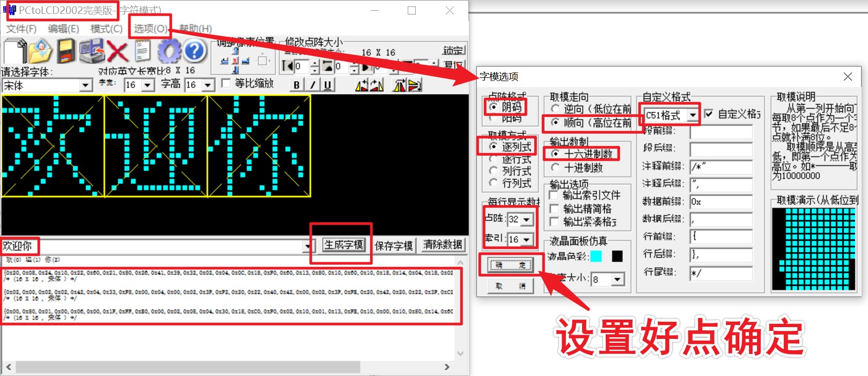Toggle Underline with the U button
868x376 pixels.
click(327, 84)
